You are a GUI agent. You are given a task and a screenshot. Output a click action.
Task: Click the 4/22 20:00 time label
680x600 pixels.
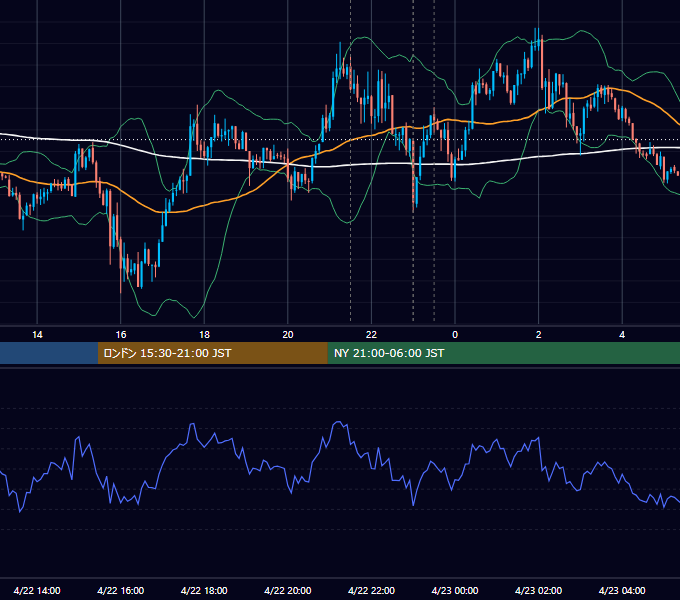288,590
